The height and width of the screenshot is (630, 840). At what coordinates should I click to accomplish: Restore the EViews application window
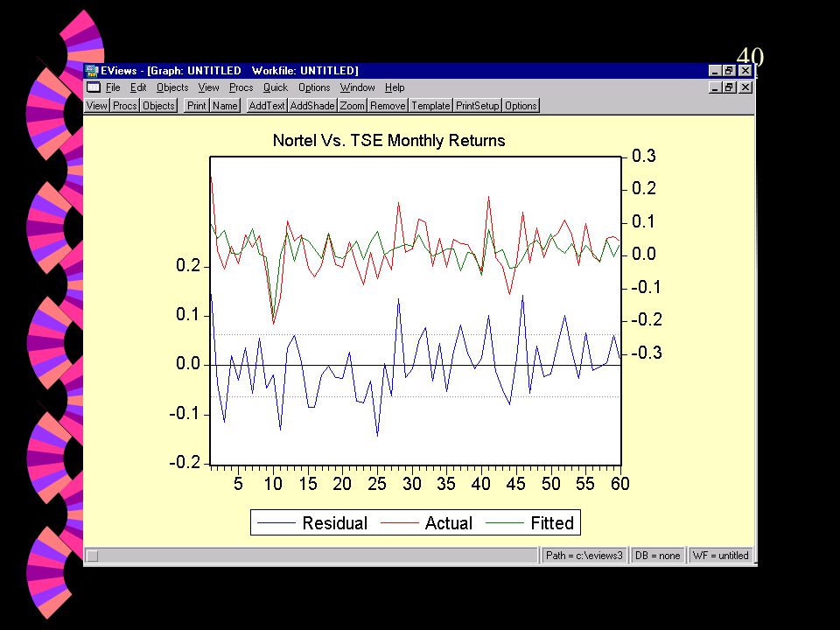click(x=729, y=71)
